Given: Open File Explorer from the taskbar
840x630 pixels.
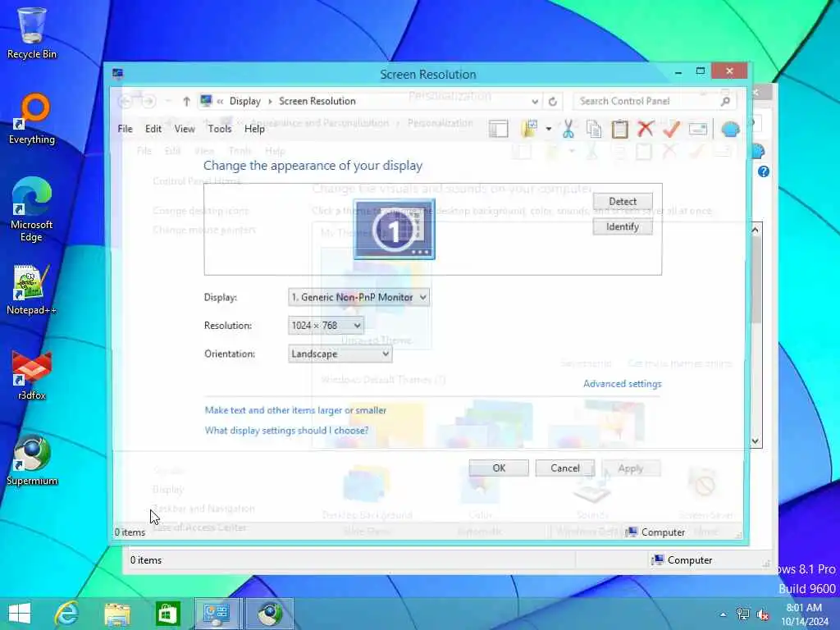Looking at the screenshot, I should pyautogui.click(x=117, y=614).
